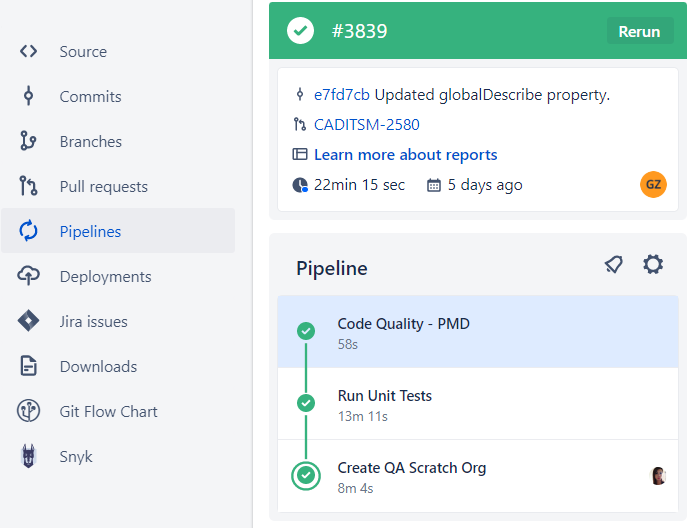Click the Branches icon in sidebar
Screen dimensions: 687x528
pyautogui.click(x=28, y=141)
